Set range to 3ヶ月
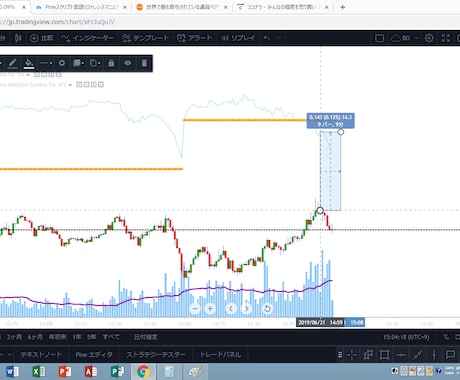Screen dimensions: 460x380 [14, 337]
